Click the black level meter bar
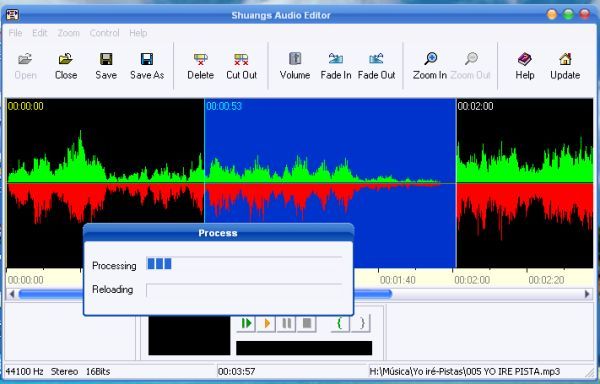This screenshot has height=384, width=600. [x=304, y=348]
